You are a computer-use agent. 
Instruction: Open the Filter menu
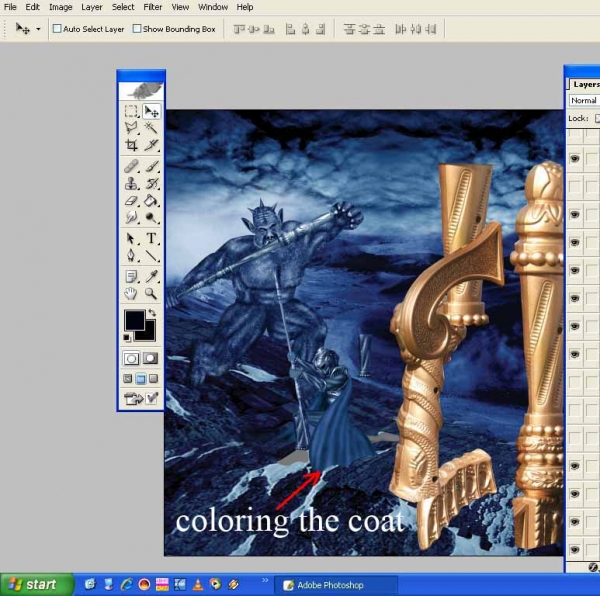pos(153,7)
